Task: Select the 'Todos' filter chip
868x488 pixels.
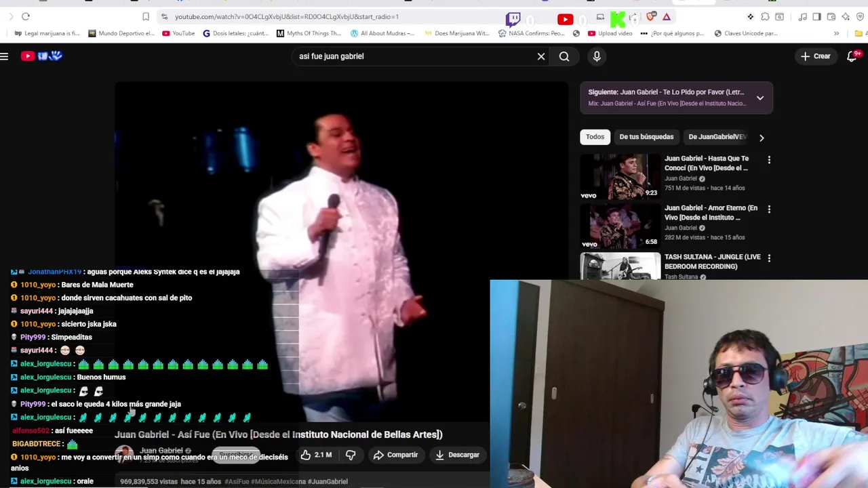Action: 595,137
